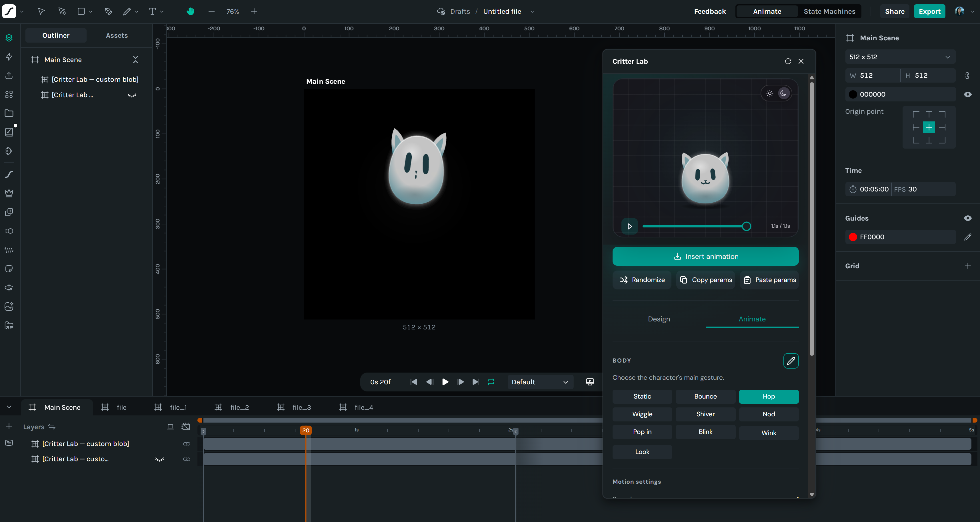Switch Critter Lab preview to light mode

click(x=770, y=93)
